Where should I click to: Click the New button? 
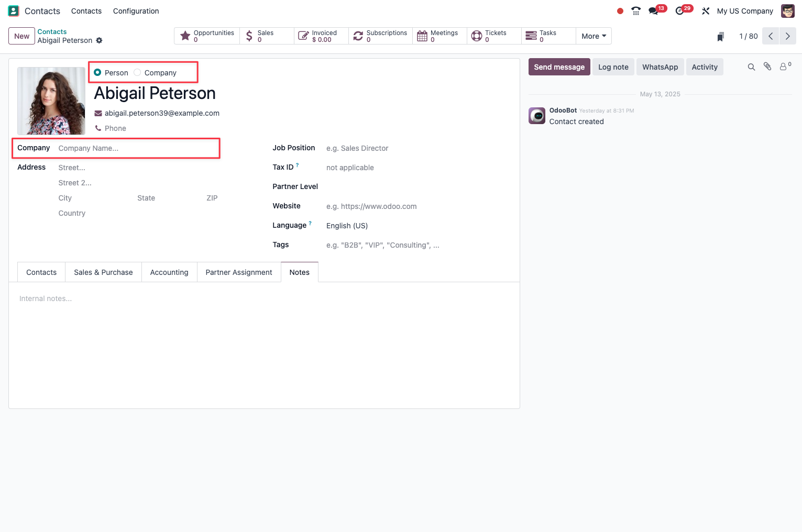pyautogui.click(x=21, y=36)
